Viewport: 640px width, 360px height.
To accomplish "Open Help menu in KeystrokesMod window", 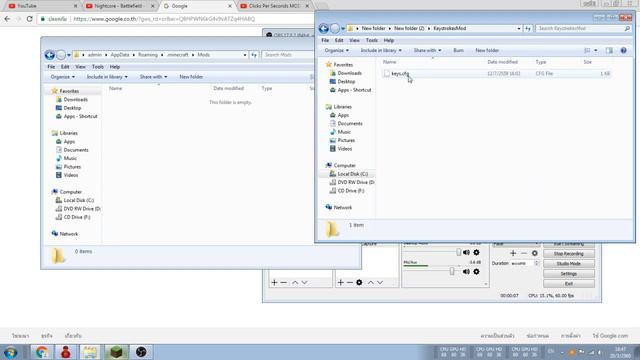I will tap(389, 40).
